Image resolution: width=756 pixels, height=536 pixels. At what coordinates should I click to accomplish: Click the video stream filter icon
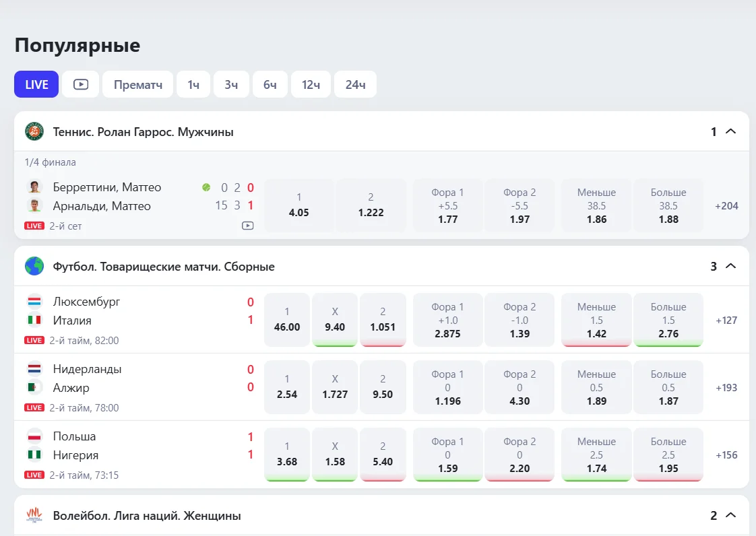(80, 84)
